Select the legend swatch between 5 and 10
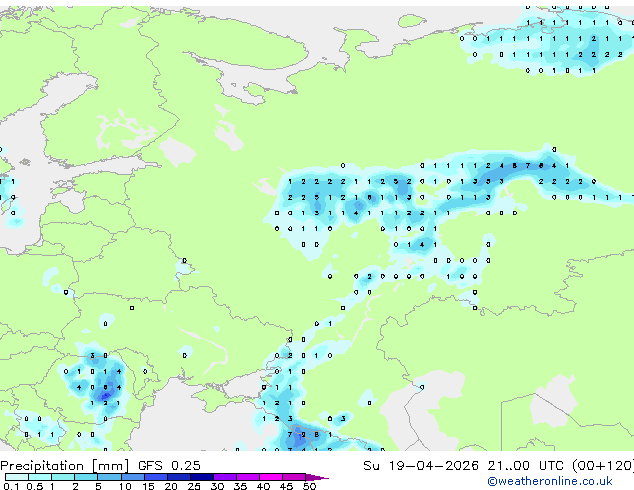 (109, 477)
